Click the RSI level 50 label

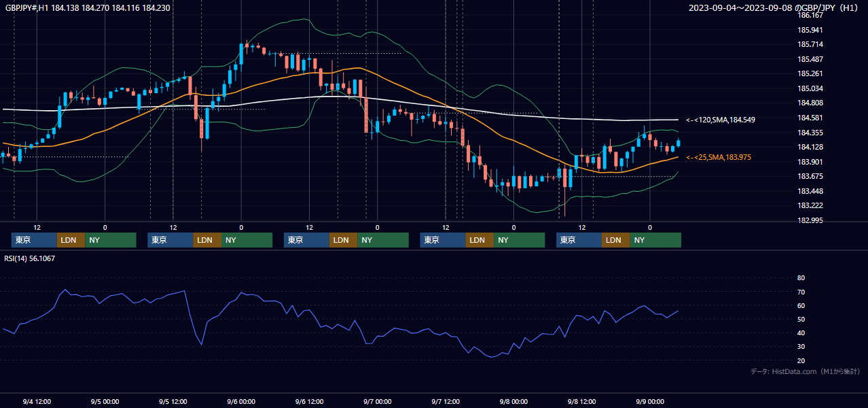801,319
